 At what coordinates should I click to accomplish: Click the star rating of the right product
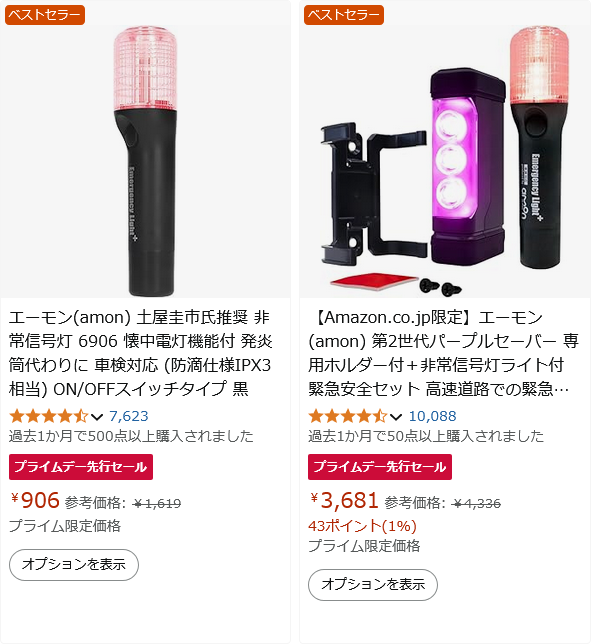[x=348, y=416]
